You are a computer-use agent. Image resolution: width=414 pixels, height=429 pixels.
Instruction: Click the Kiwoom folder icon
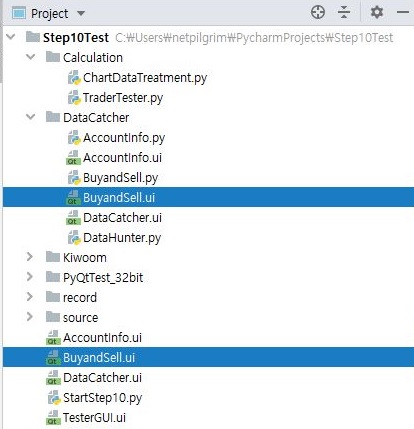tap(53, 257)
